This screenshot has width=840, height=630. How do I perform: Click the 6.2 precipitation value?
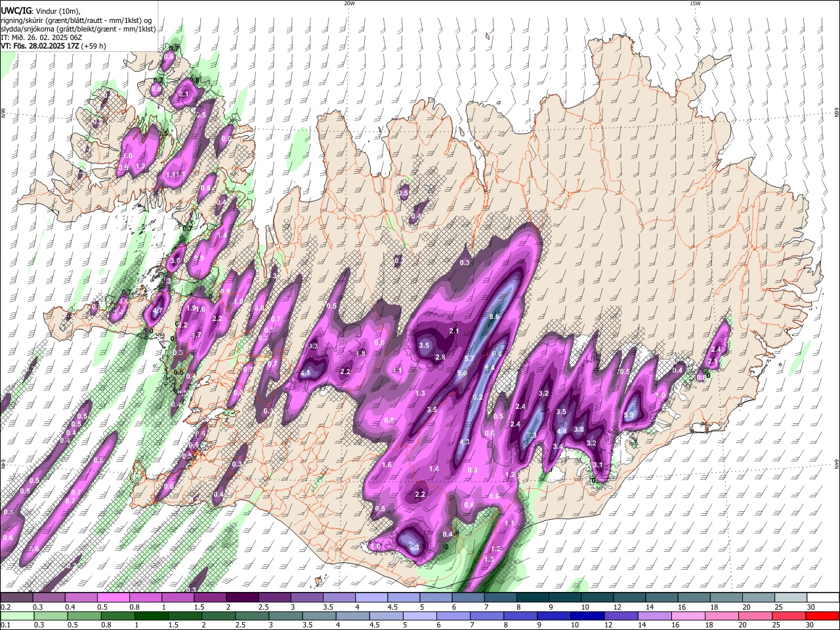(x=478, y=398)
